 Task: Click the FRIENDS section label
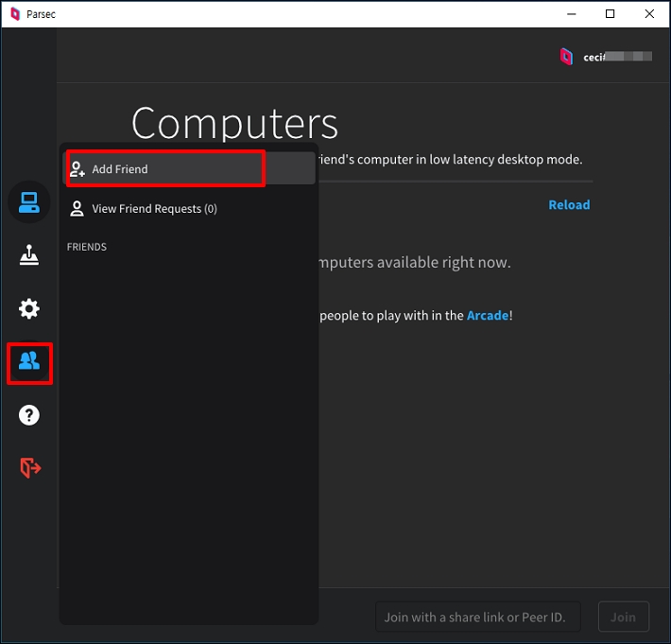pyautogui.click(x=86, y=247)
